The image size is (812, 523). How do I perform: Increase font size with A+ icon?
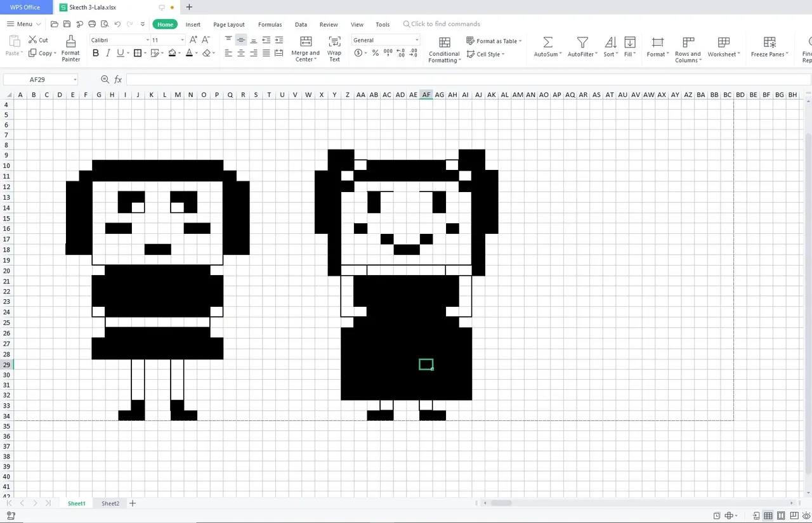[194, 40]
